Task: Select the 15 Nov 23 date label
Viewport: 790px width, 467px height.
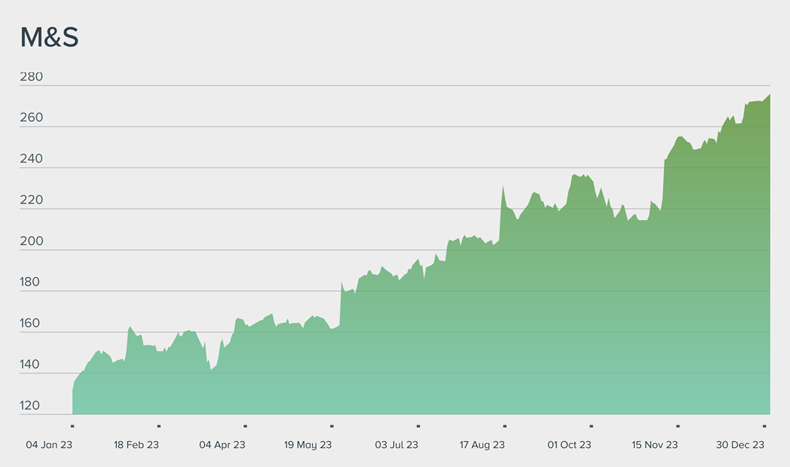Action: 655,445
